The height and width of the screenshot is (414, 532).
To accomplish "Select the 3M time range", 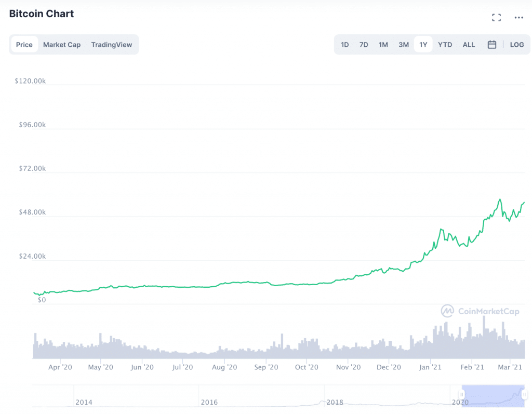I will [404, 45].
